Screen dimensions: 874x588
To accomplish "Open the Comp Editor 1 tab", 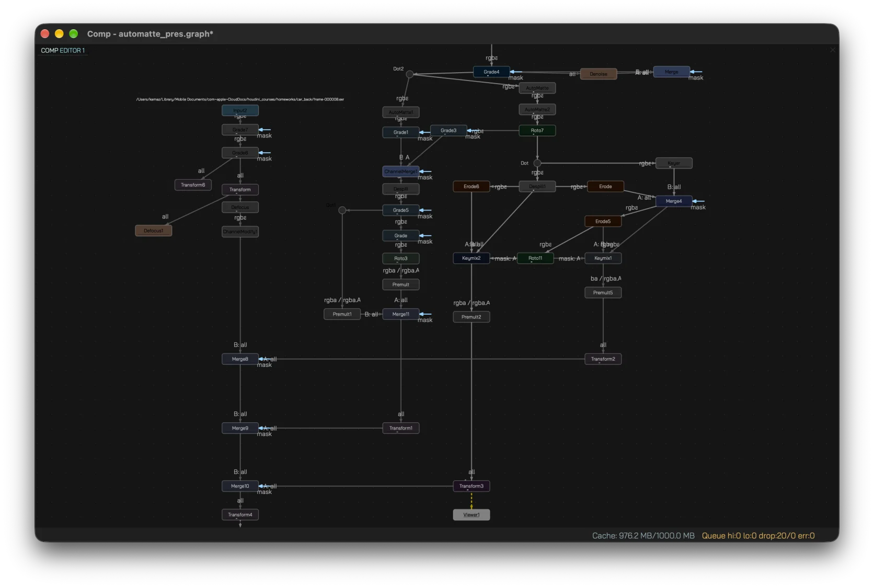I will tap(63, 51).
